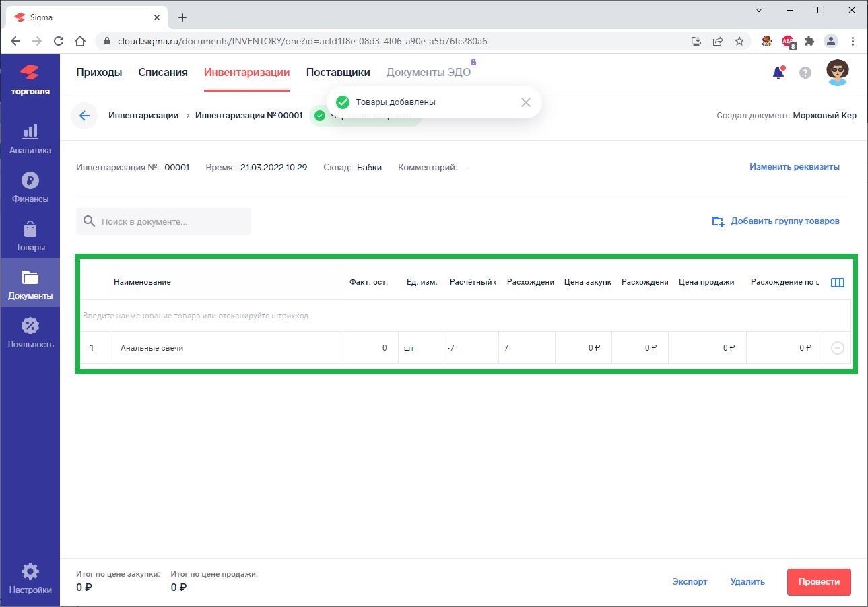Viewport: 868px width, 607px height.
Task: Dismiss the 'Товары добавлены' notification
Action: [525, 102]
